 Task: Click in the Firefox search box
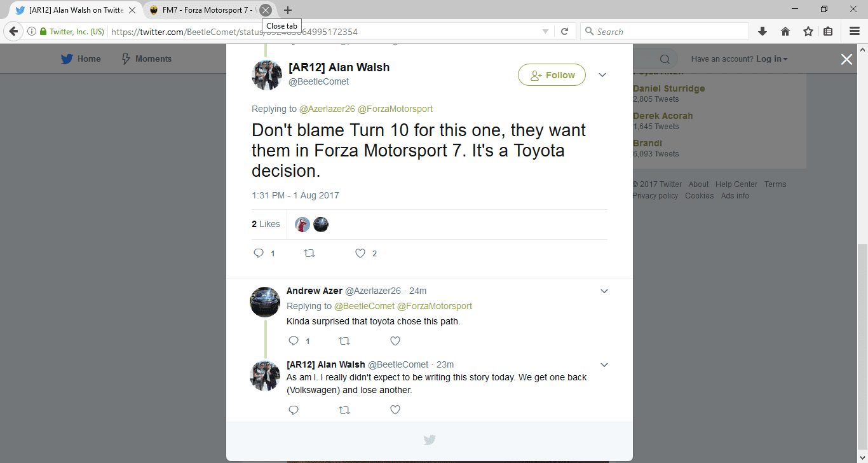pyautogui.click(x=665, y=31)
